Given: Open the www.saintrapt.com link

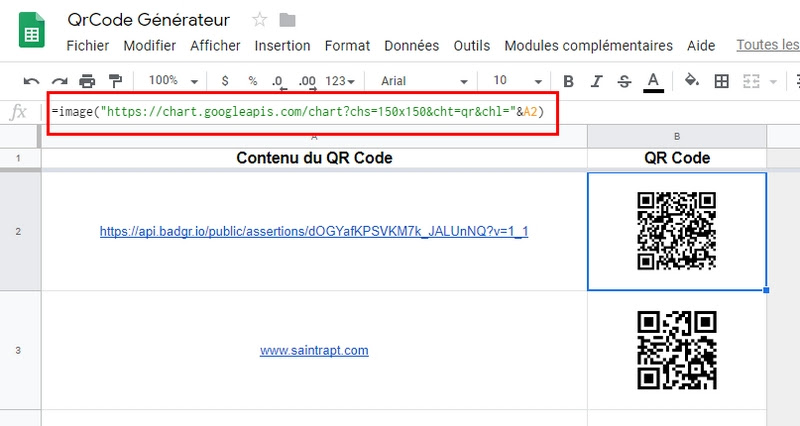Looking at the screenshot, I should coord(314,350).
